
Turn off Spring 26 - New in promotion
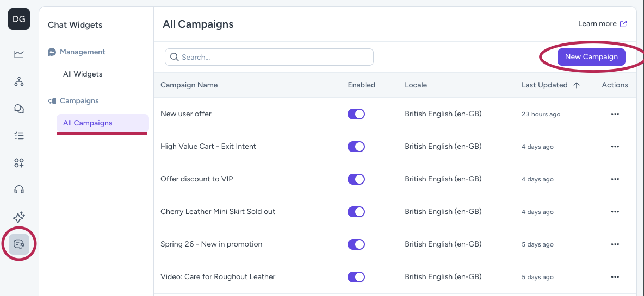(x=356, y=244)
